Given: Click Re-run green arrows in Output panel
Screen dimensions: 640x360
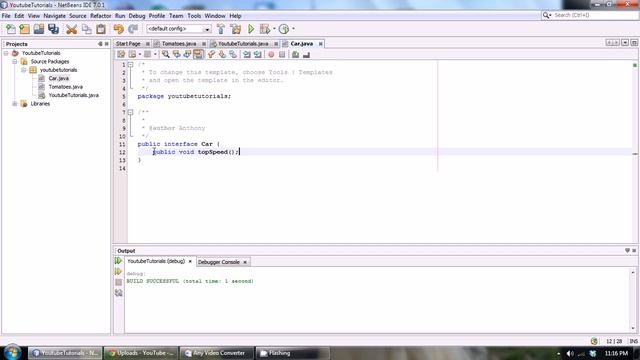Looking at the screenshot, I should click(118, 261).
